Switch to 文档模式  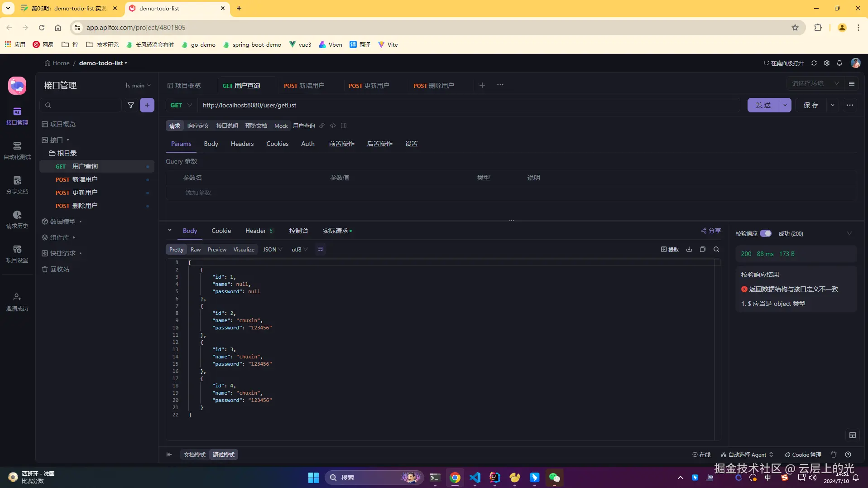pyautogui.click(x=195, y=454)
